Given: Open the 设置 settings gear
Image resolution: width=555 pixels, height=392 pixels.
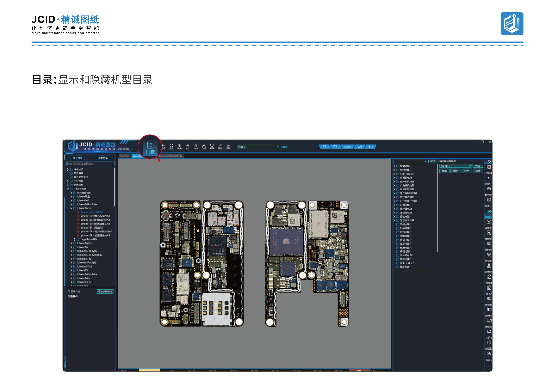Looking at the screenshot, I should tap(228, 147).
